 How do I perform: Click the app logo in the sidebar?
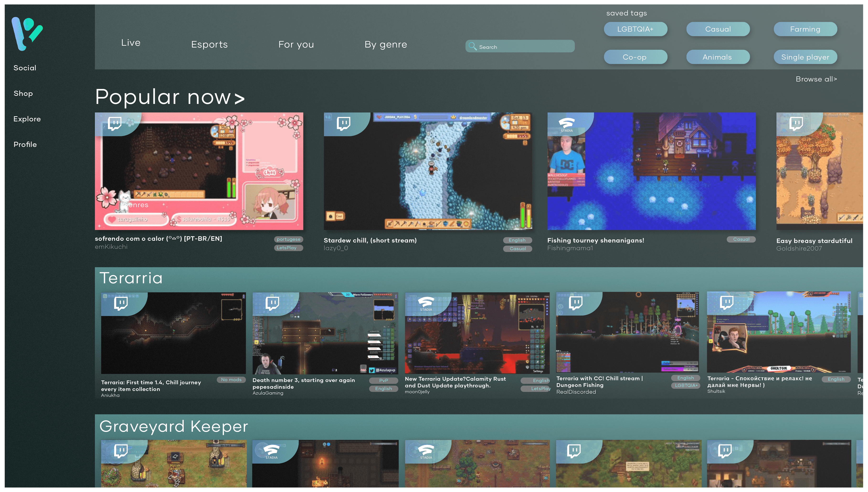pos(27,34)
